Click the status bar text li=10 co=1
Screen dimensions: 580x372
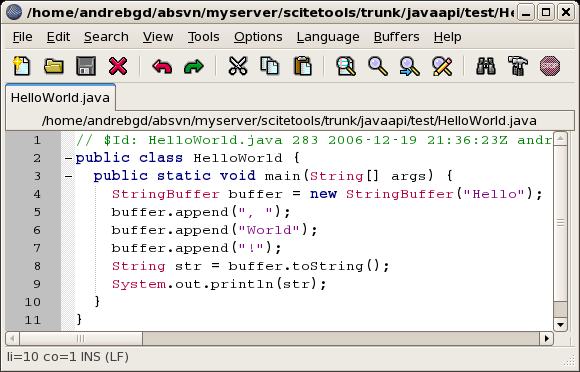click(42, 357)
